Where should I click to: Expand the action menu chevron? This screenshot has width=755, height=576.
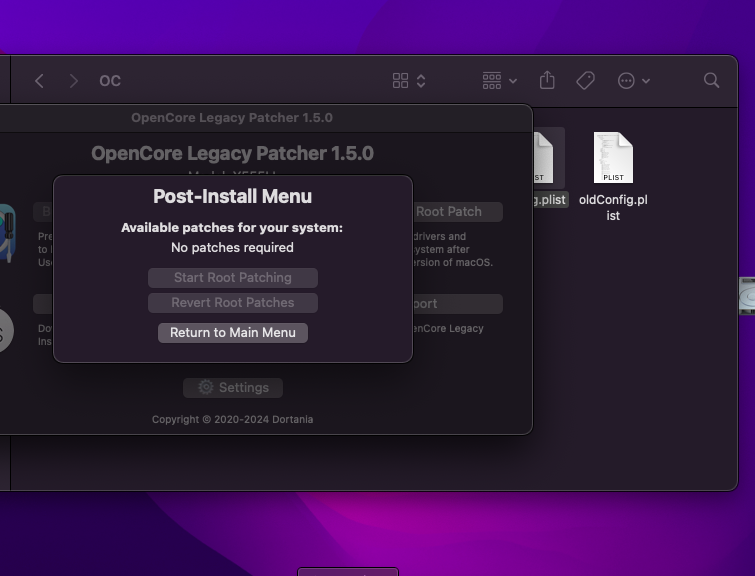(x=646, y=81)
